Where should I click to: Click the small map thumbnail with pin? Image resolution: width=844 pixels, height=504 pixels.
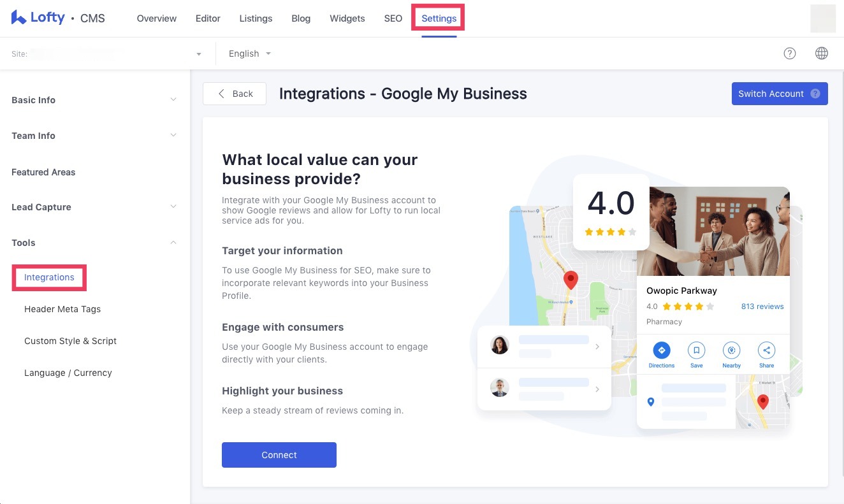point(762,401)
